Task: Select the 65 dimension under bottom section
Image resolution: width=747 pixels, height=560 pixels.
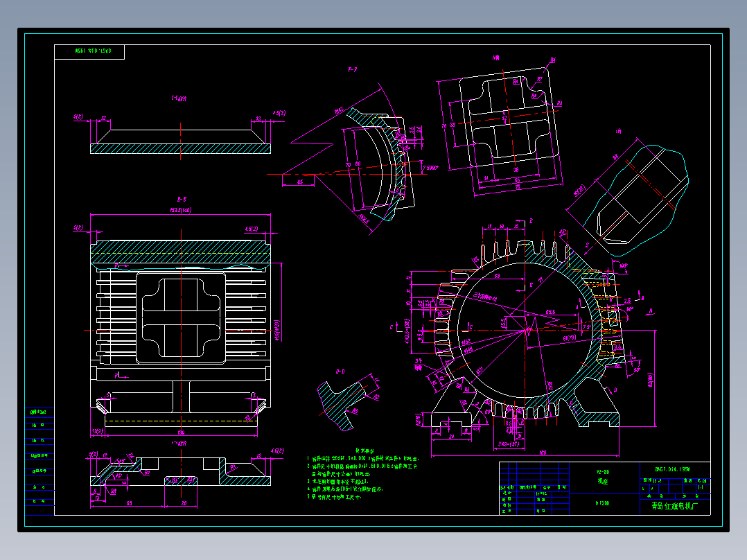Action: [129, 502]
